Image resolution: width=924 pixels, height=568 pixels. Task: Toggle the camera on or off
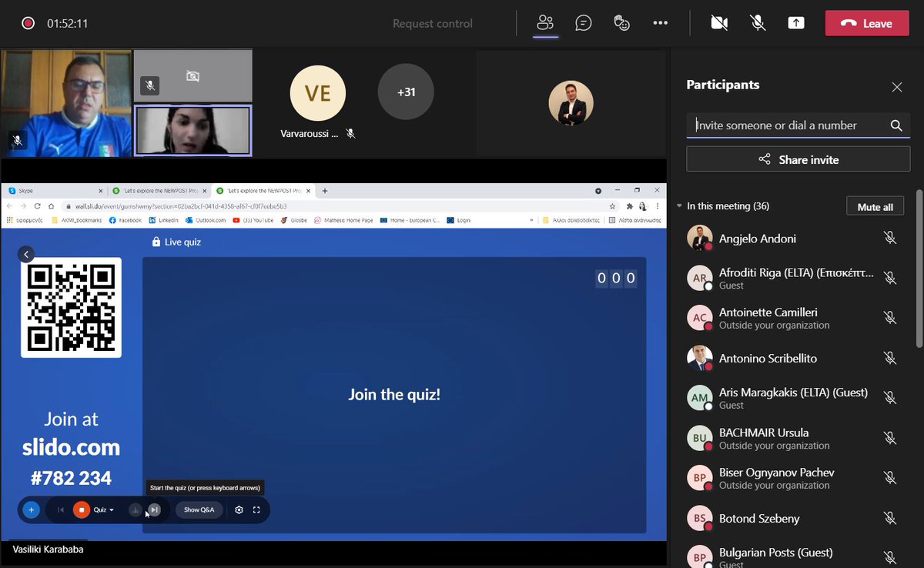pyautogui.click(x=719, y=23)
